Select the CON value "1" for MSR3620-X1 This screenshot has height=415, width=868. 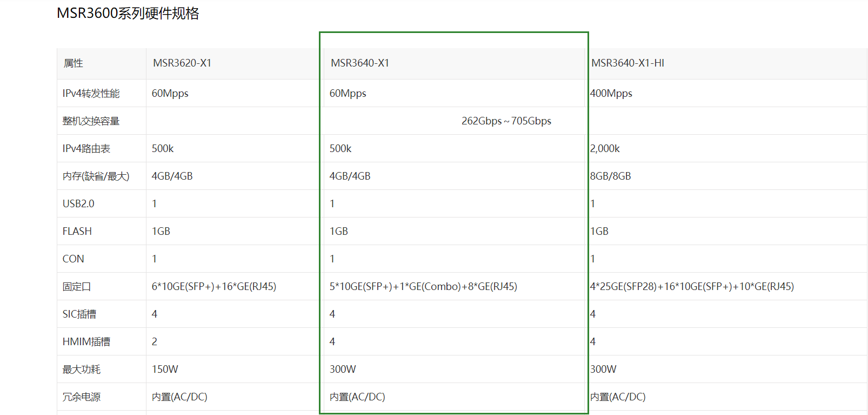(155, 259)
